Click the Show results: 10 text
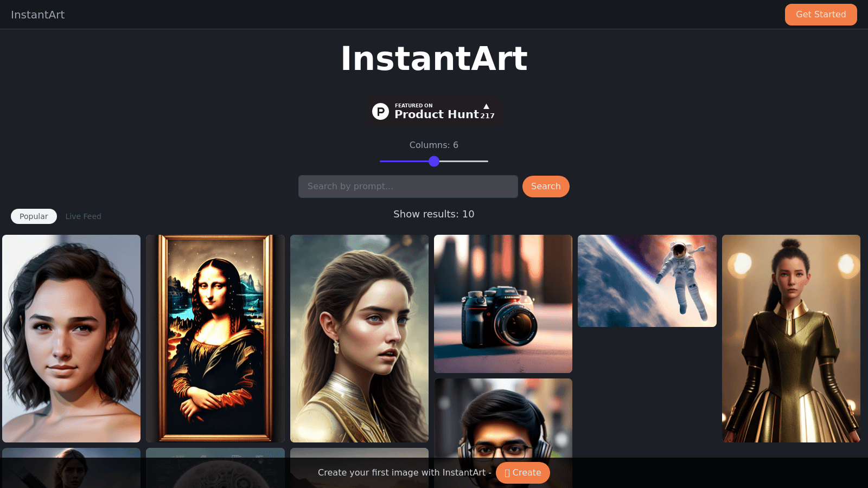 pyautogui.click(x=434, y=214)
